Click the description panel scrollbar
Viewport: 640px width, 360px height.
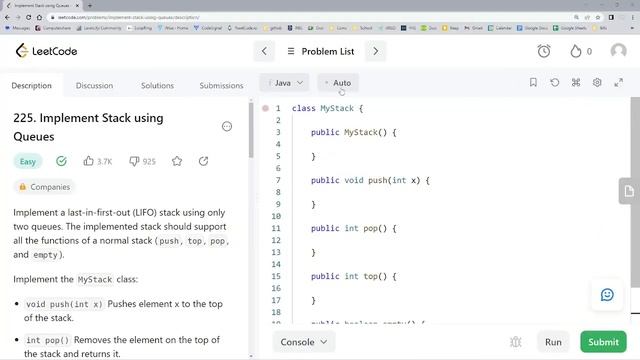click(251, 131)
